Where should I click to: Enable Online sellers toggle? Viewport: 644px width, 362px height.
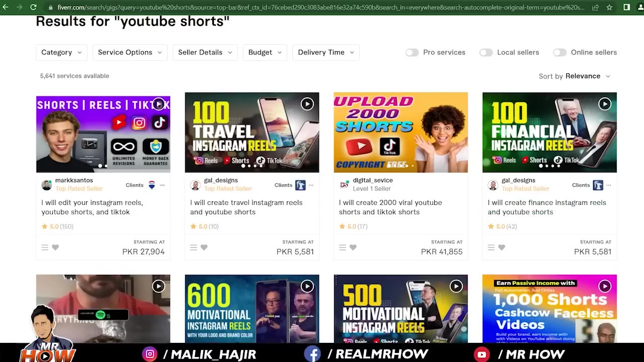559,52
